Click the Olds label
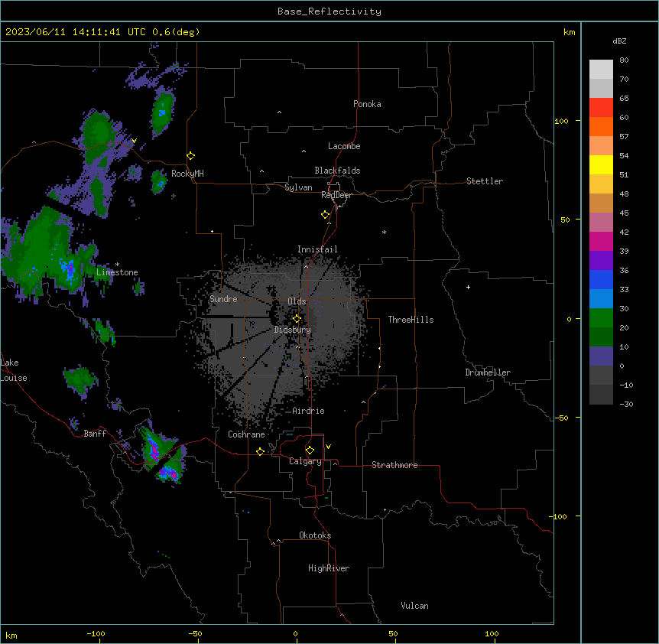The width and height of the screenshot is (659, 644). click(297, 301)
